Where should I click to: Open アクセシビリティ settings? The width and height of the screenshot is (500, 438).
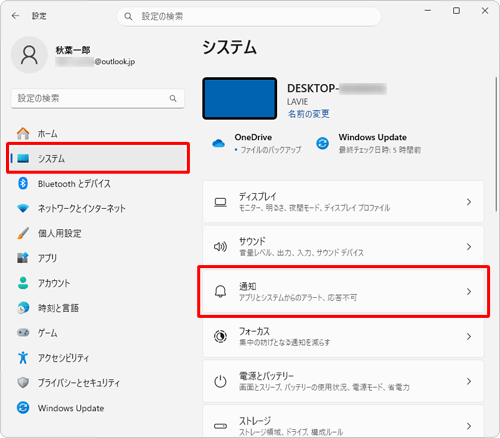[97, 358]
